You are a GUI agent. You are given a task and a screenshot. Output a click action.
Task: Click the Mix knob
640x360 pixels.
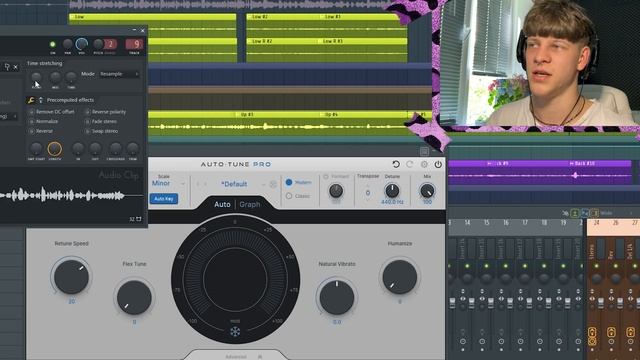(x=427, y=190)
